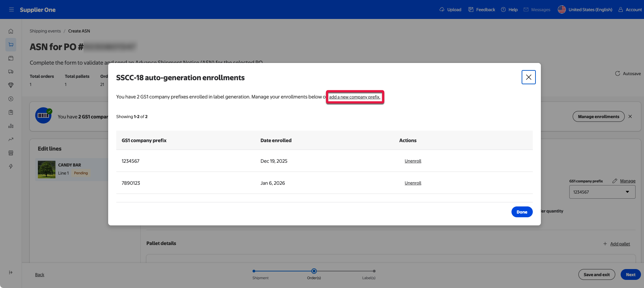Close the SSCC-18 enrollments dialog
This screenshot has height=288, width=644.
528,77
